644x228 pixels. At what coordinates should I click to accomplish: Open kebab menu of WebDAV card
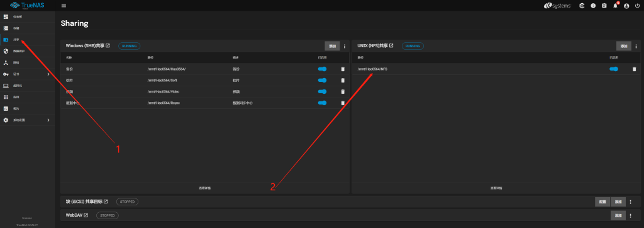coord(630,215)
